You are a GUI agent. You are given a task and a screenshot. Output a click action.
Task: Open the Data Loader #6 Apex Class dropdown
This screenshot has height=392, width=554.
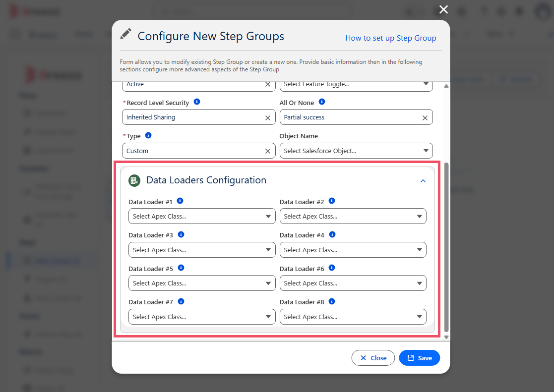coord(353,283)
